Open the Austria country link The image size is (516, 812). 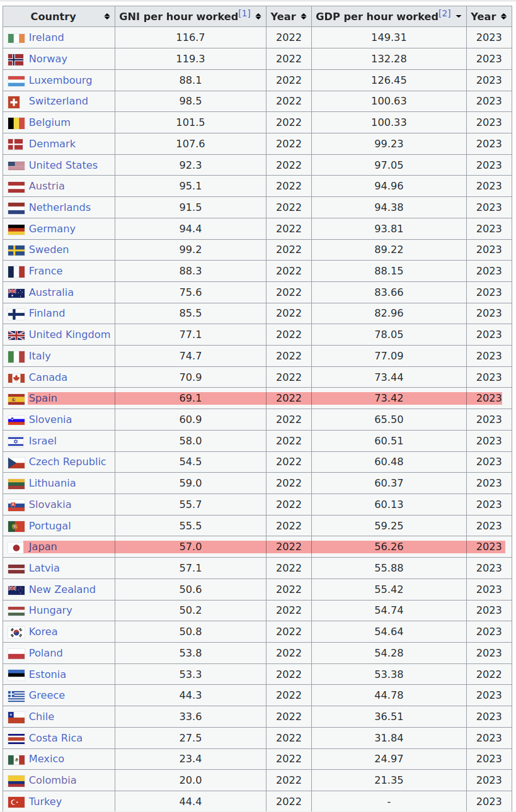(x=47, y=186)
